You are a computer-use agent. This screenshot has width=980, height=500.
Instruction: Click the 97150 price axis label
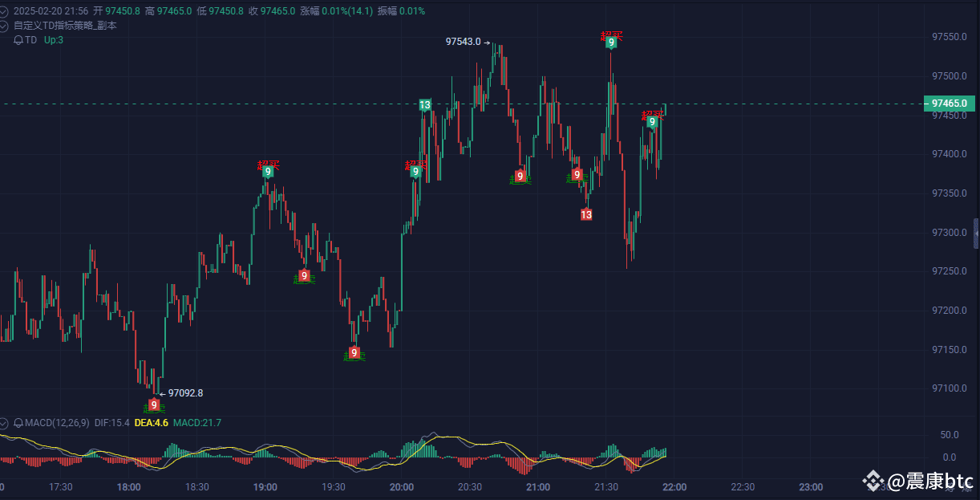pos(949,350)
